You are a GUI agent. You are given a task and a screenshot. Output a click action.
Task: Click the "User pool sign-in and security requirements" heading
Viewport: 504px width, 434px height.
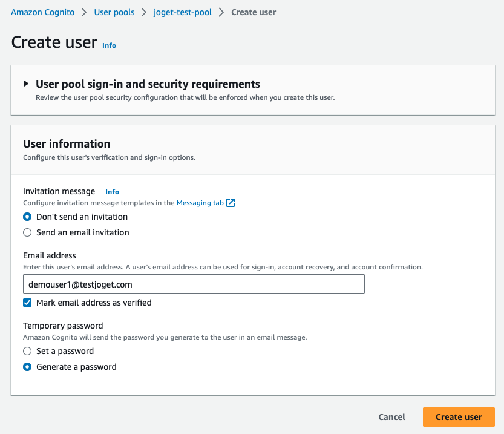coord(148,84)
